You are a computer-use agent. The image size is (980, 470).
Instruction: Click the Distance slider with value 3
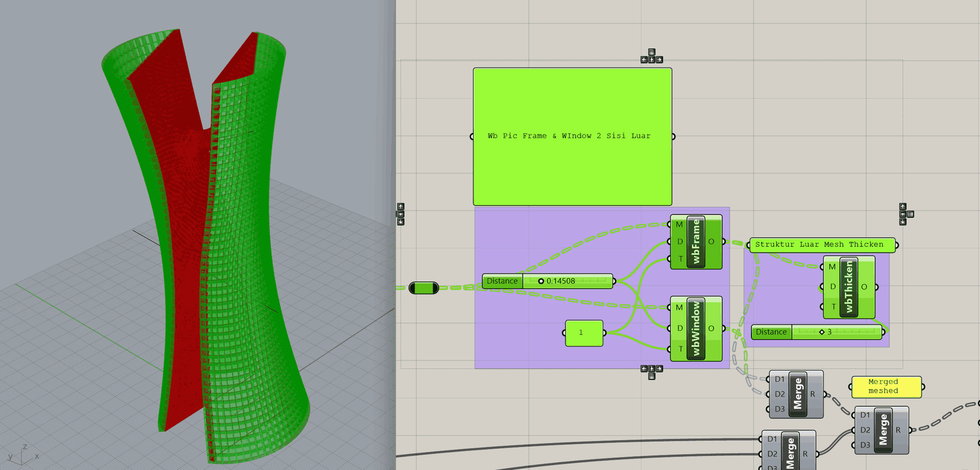(817, 332)
